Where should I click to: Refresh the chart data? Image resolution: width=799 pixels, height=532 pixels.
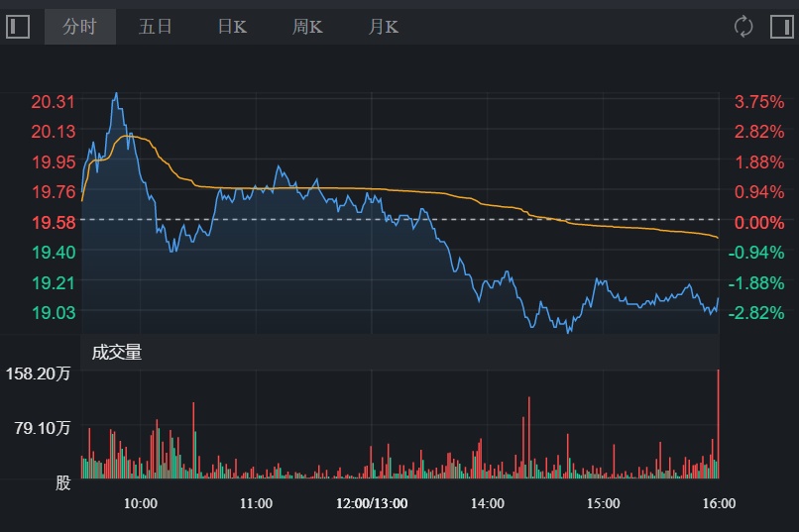(x=743, y=27)
